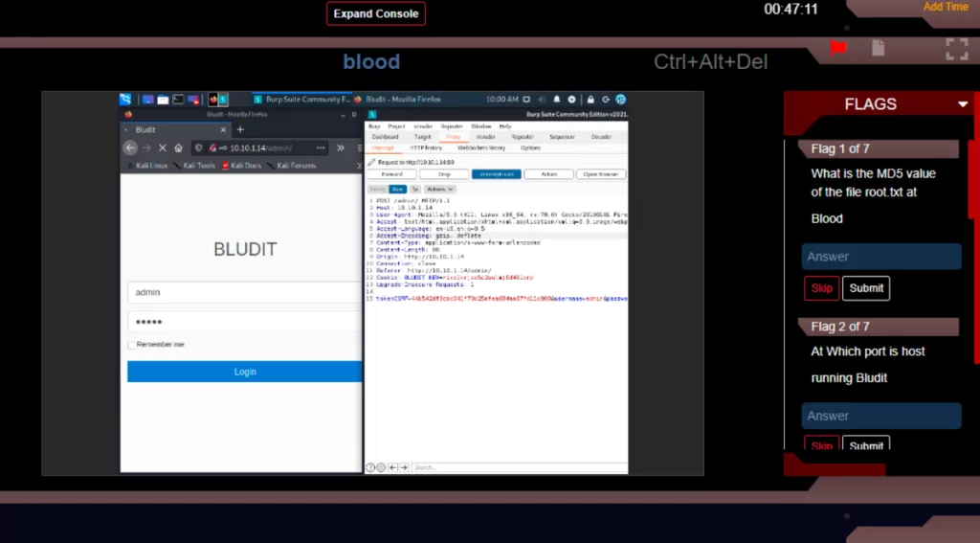Click the password field
Screen dimensions: 980x543
[244, 322]
